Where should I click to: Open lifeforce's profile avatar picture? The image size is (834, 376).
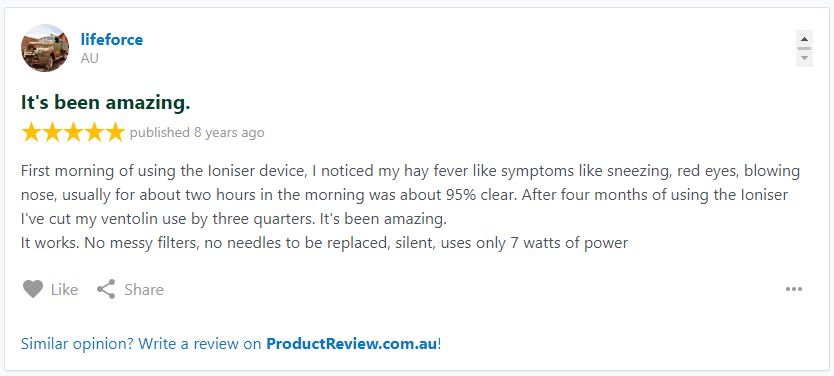pos(45,48)
